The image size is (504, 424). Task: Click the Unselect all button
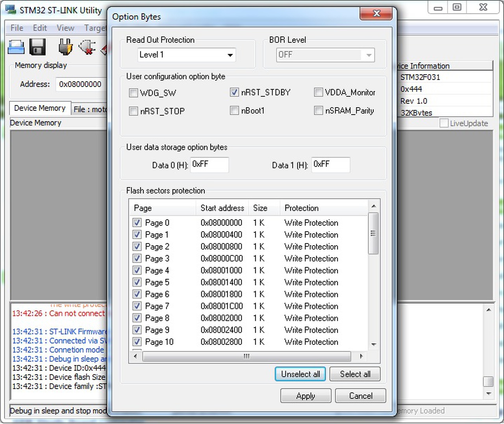pyautogui.click(x=300, y=374)
